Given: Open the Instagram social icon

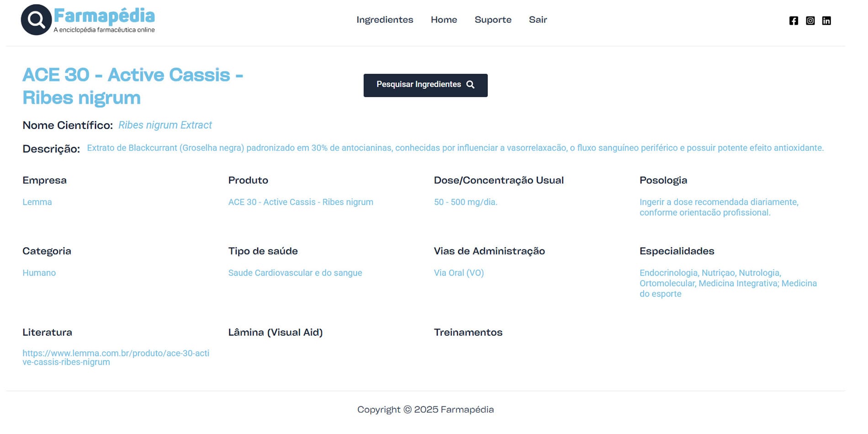Looking at the screenshot, I should (810, 21).
